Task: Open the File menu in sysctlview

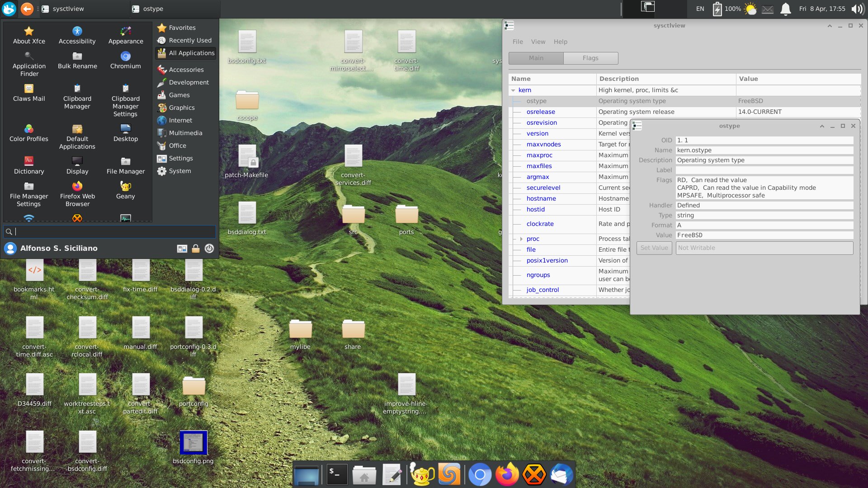Action: coord(518,42)
